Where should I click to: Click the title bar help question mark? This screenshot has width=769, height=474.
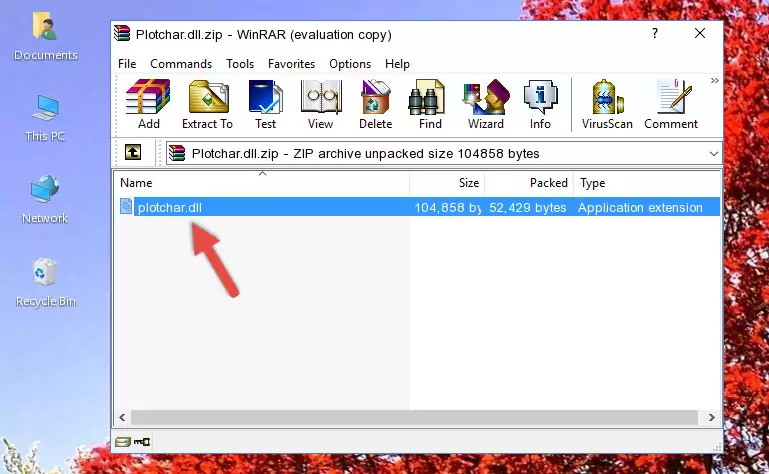pyautogui.click(x=655, y=33)
